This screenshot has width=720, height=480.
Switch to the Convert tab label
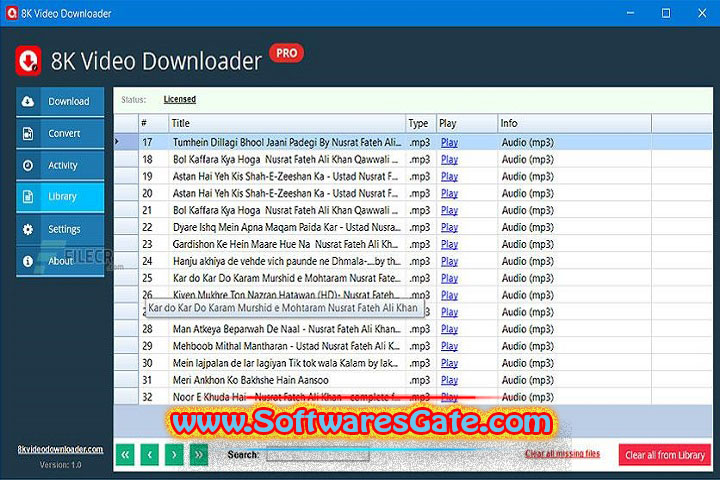64,133
